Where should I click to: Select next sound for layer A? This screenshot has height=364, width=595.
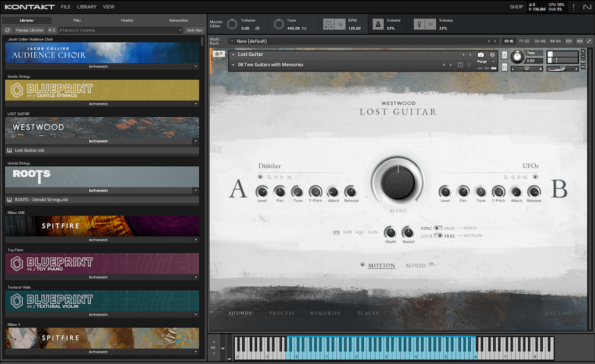click(282, 177)
